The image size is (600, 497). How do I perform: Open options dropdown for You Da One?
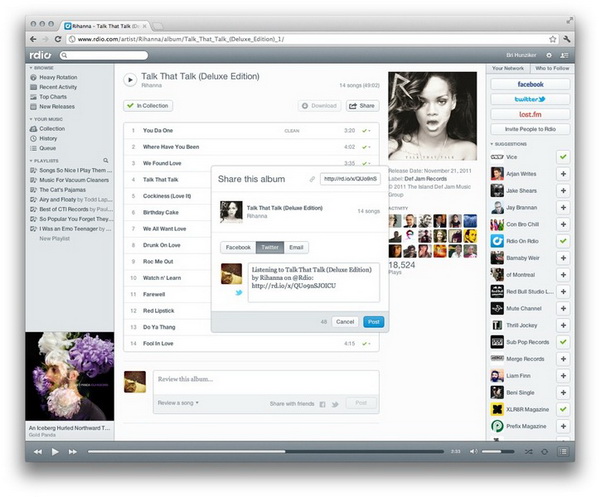[x=367, y=131]
